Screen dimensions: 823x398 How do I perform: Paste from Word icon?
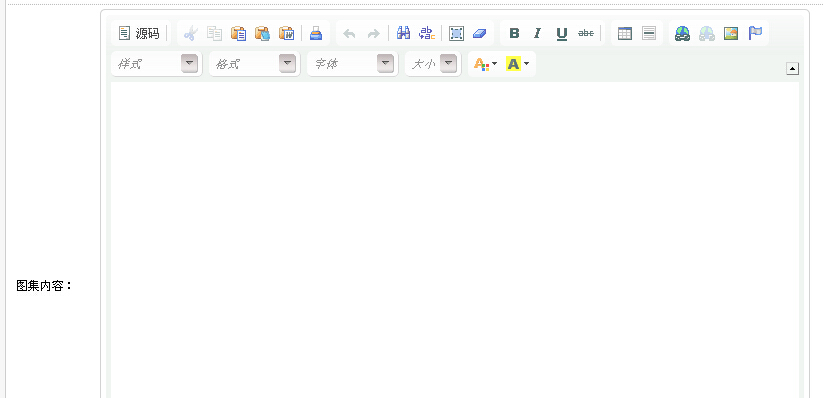[287, 34]
